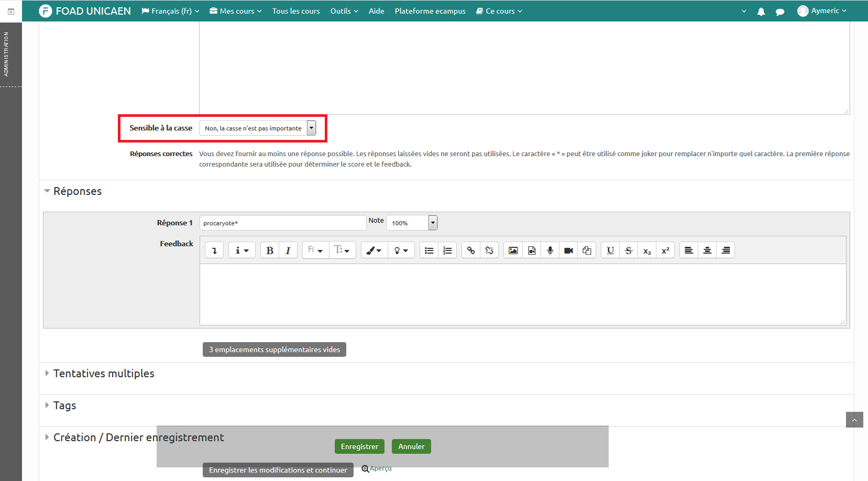Click the record video camera icon
Screen dimensions: 868x481
tap(568, 250)
